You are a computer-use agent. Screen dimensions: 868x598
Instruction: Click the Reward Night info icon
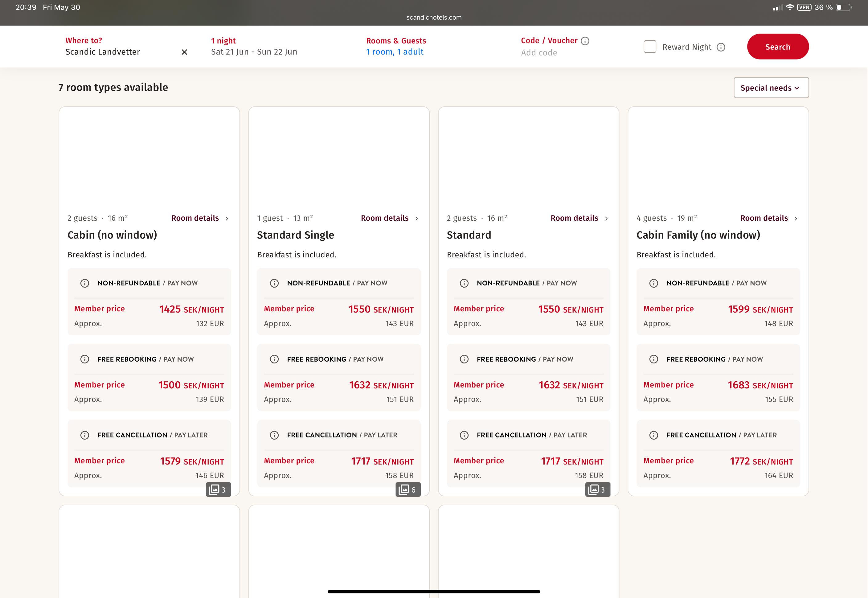[721, 47]
